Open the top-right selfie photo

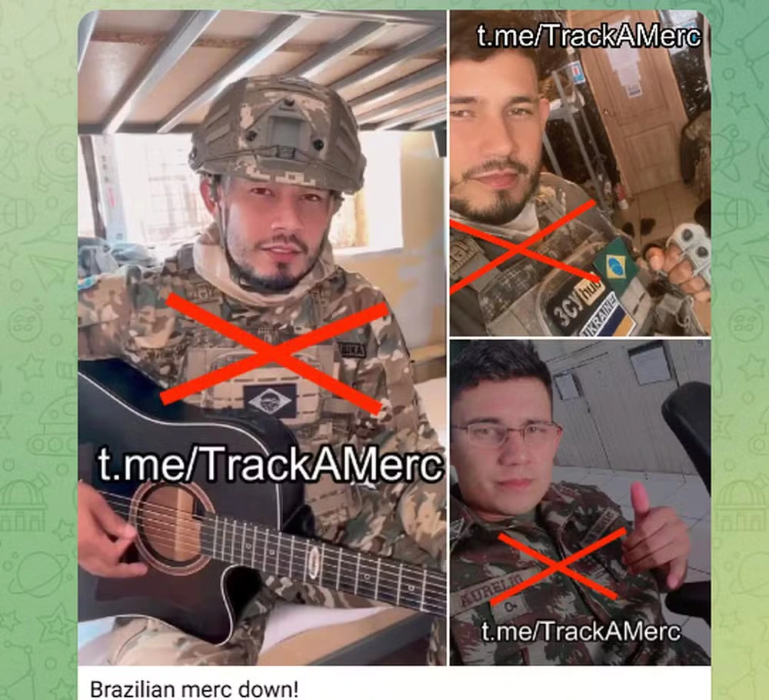click(x=580, y=173)
